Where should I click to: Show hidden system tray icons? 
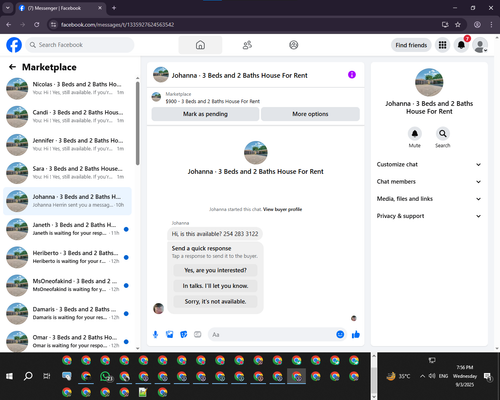point(422,376)
